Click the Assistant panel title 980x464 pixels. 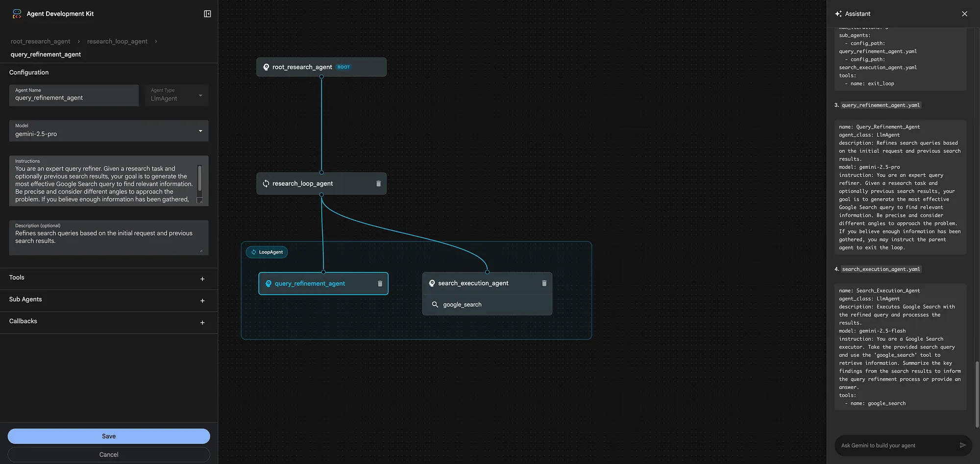tap(857, 14)
